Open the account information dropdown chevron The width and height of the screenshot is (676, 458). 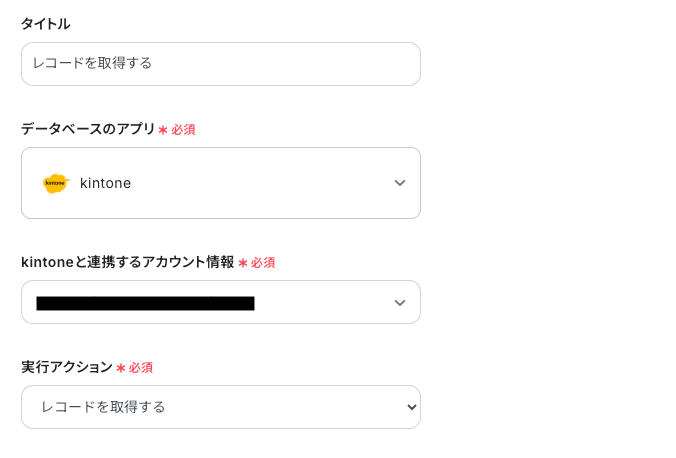[400, 302]
